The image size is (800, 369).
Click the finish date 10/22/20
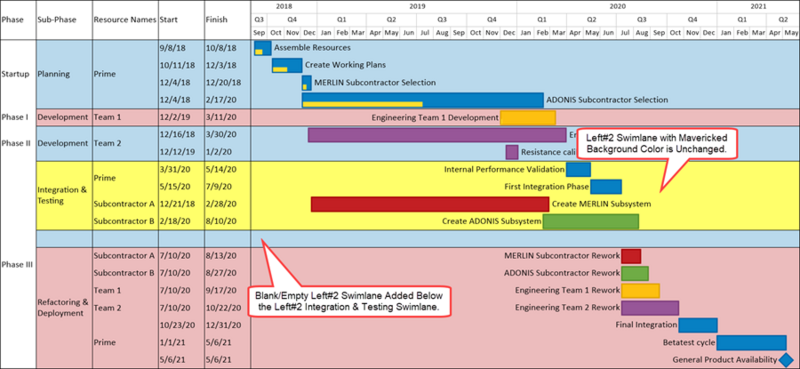point(223,308)
